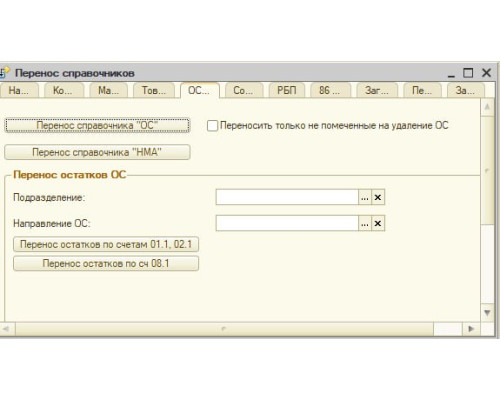Open the selection dialog for Направление ОС via its ellipsis
This screenshot has width=500, height=400.
pos(365,223)
